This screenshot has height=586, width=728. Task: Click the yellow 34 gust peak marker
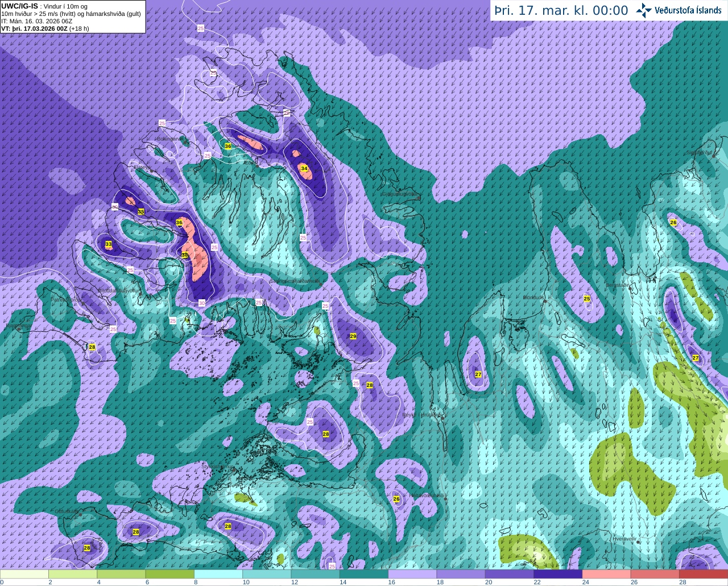(304, 168)
